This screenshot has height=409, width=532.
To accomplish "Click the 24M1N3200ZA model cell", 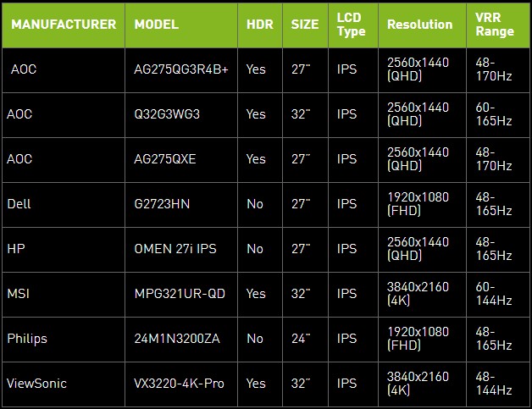I will point(178,339).
